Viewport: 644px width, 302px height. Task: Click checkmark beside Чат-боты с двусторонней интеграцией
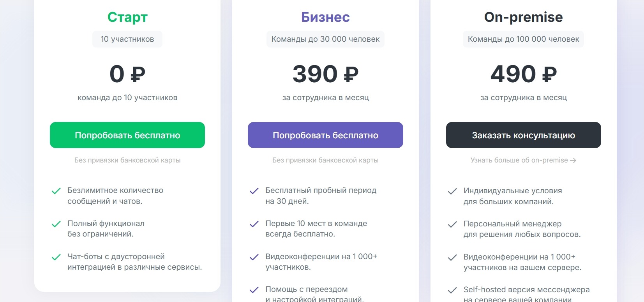pyautogui.click(x=56, y=257)
